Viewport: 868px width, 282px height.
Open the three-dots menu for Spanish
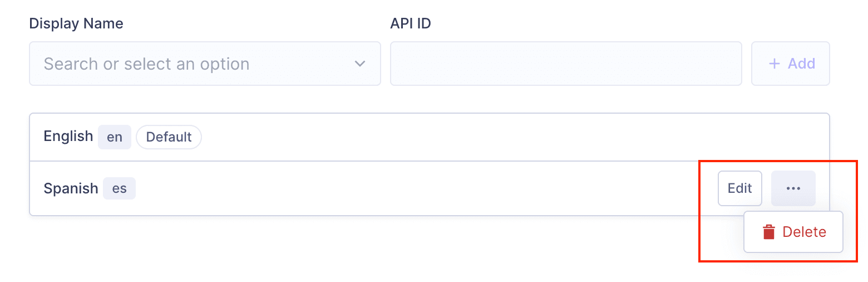click(793, 188)
